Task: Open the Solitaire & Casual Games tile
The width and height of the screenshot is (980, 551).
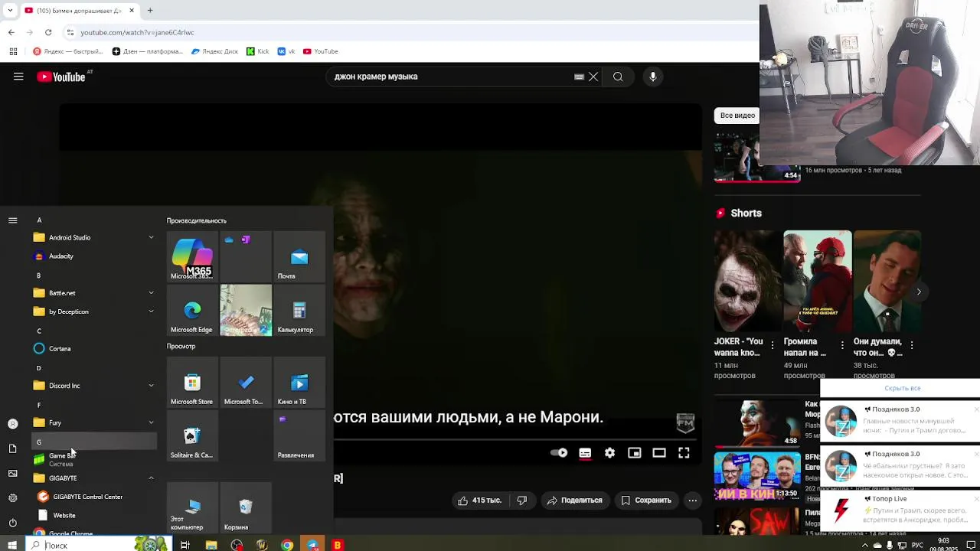Action: (x=192, y=435)
